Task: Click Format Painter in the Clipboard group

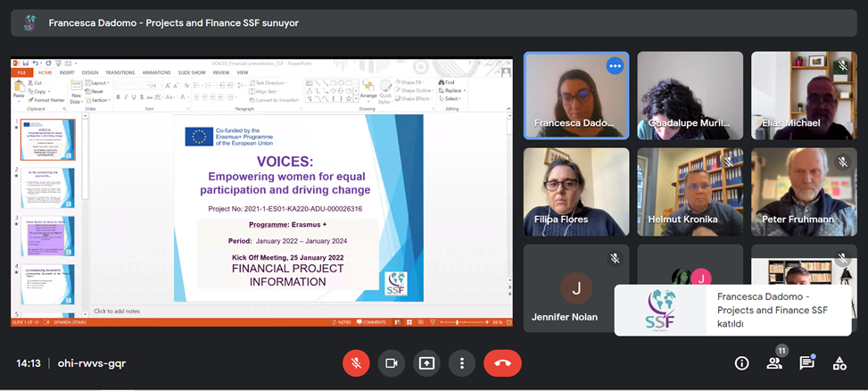Action: (46, 100)
